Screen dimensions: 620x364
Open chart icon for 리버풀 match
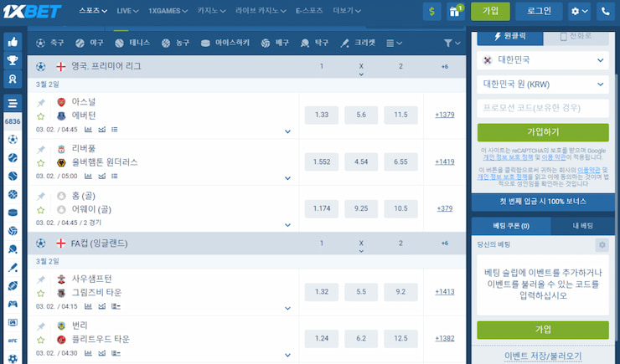pos(102,176)
